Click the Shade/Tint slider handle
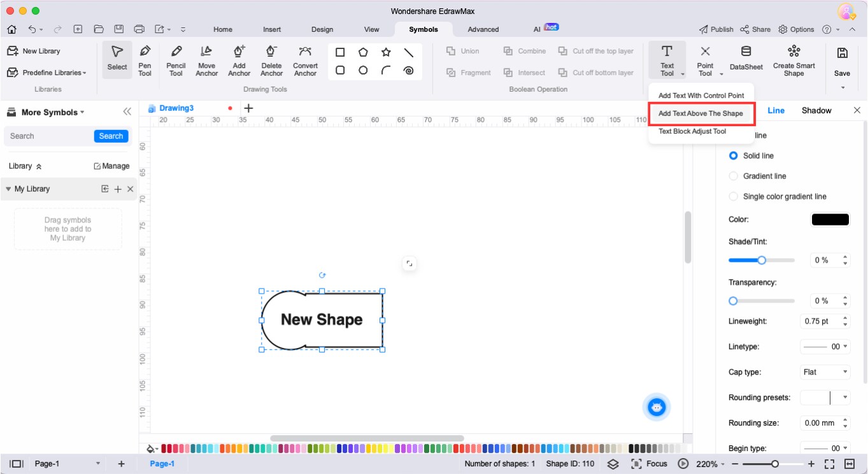The image size is (868, 474). coord(761,260)
